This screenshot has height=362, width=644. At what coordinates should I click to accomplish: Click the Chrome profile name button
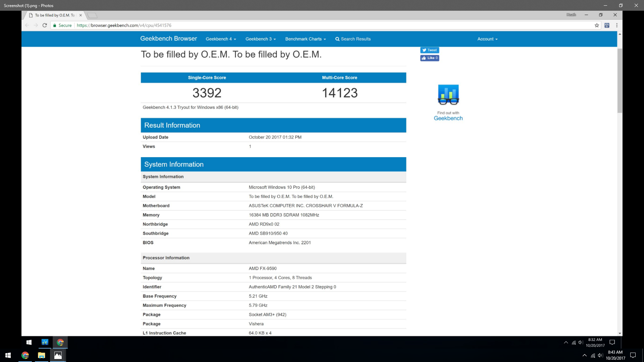click(x=571, y=15)
